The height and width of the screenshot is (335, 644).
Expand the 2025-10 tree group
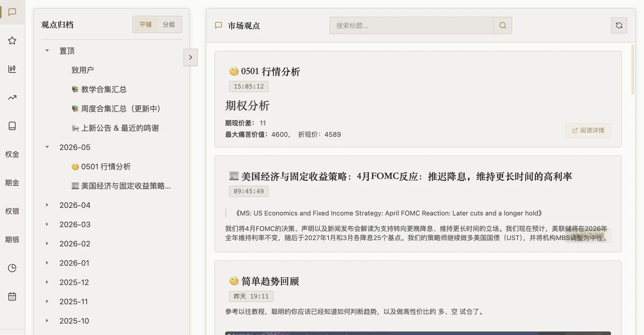[47, 320]
